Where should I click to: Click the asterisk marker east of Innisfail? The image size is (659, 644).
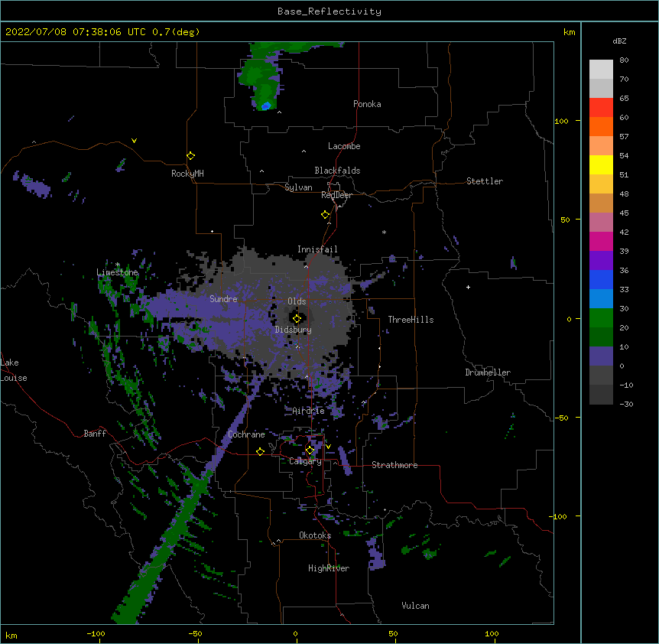(x=384, y=232)
